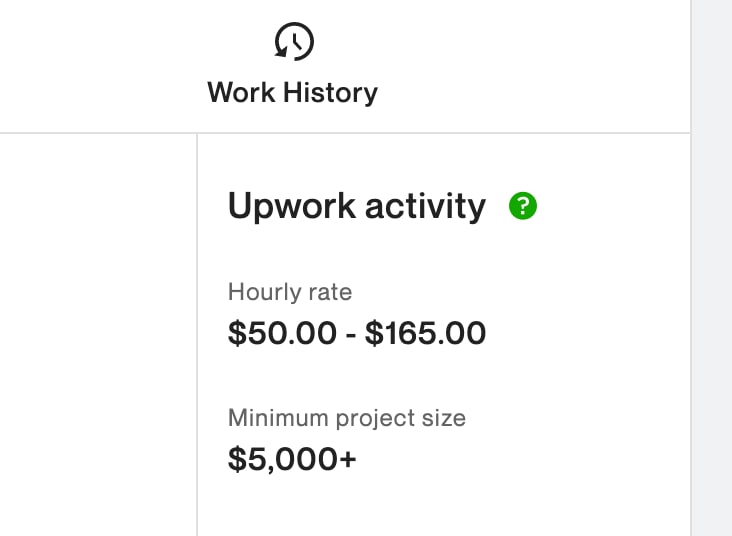
Task: Click the dash between the hourly rates
Action: 351,336
